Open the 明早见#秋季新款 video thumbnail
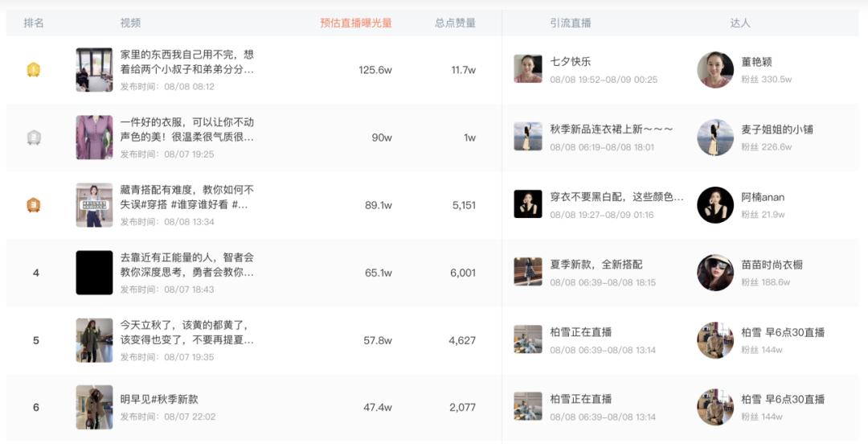 [94, 407]
